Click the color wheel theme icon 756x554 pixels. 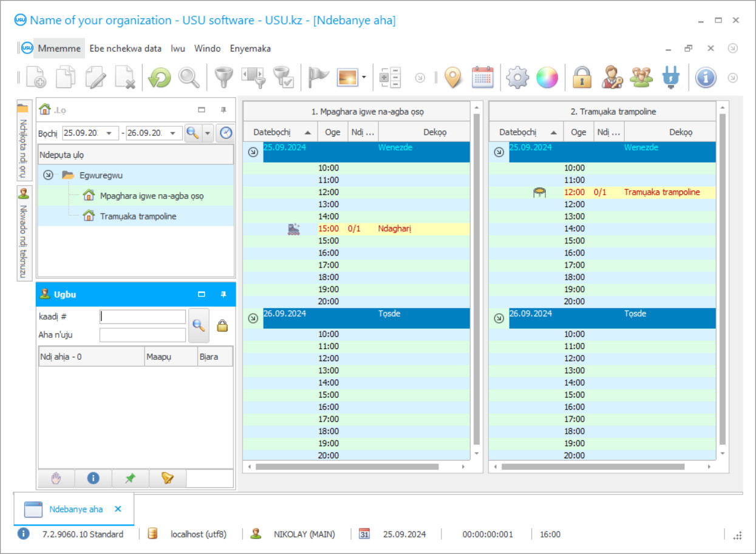click(547, 78)
